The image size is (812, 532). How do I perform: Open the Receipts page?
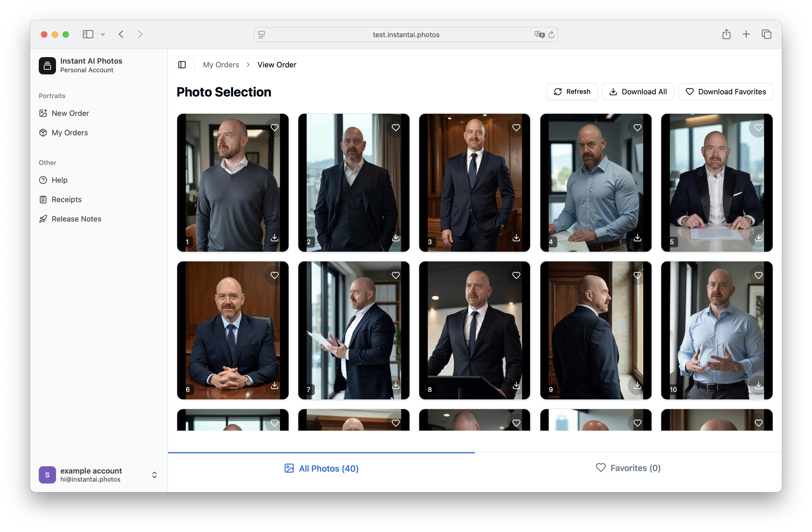(x=66, y=199)
